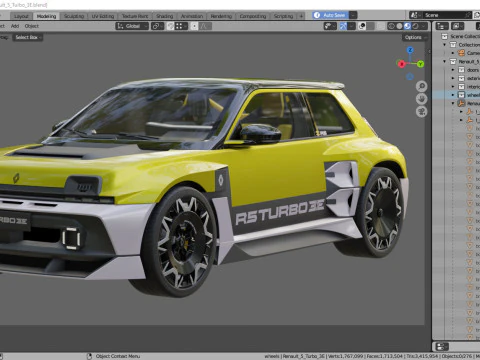Toggle viewport overlays display
Image resolution: width=480 pixels, height=360 pixels.
pos(362,26)
